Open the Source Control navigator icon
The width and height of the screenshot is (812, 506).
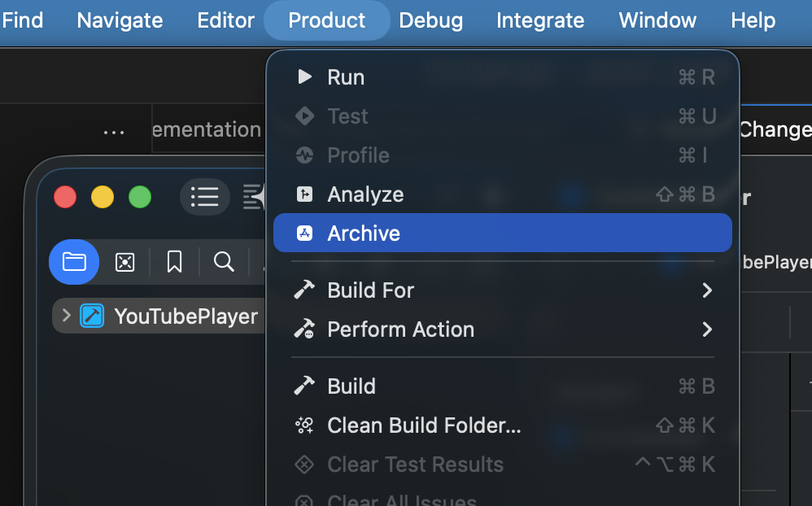coord(124,262)
